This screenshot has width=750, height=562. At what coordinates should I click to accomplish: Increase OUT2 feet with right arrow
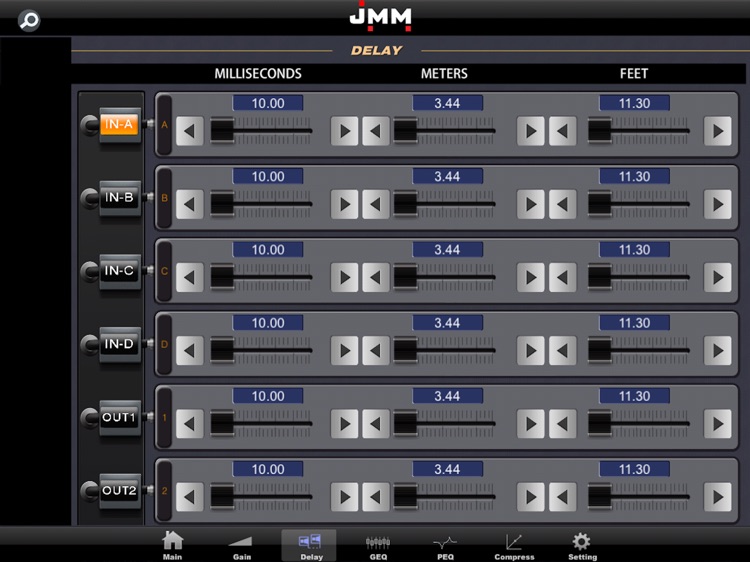click(x=717, y=497)
